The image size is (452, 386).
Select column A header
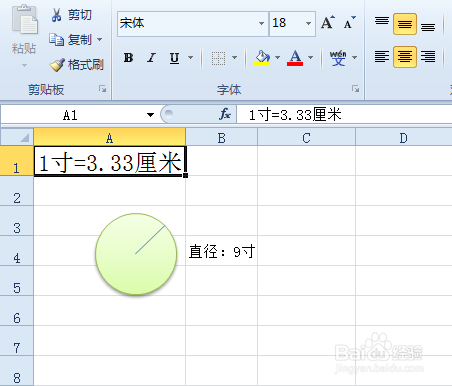(109, 138)
